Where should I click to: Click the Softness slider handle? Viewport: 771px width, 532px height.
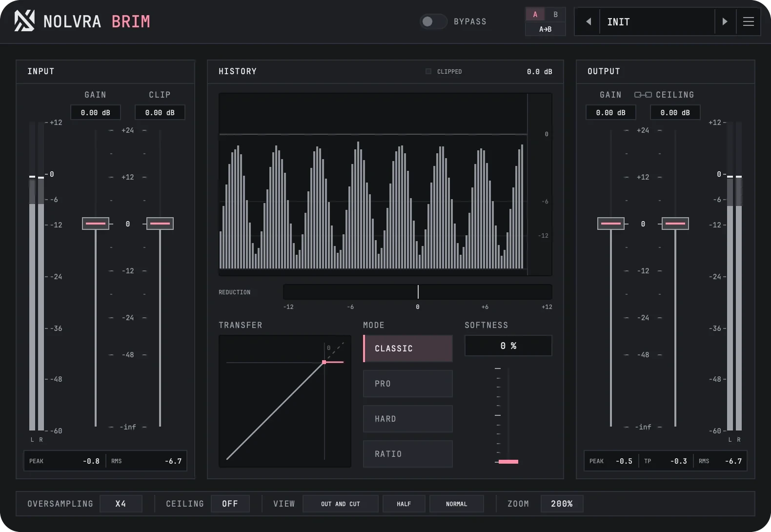click(x=508, y=462)
